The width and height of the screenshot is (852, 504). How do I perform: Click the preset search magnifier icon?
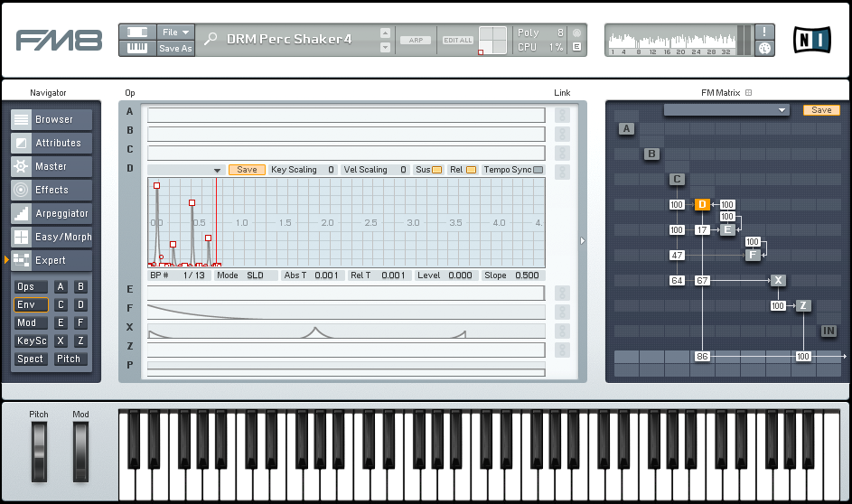click(211, 39)
